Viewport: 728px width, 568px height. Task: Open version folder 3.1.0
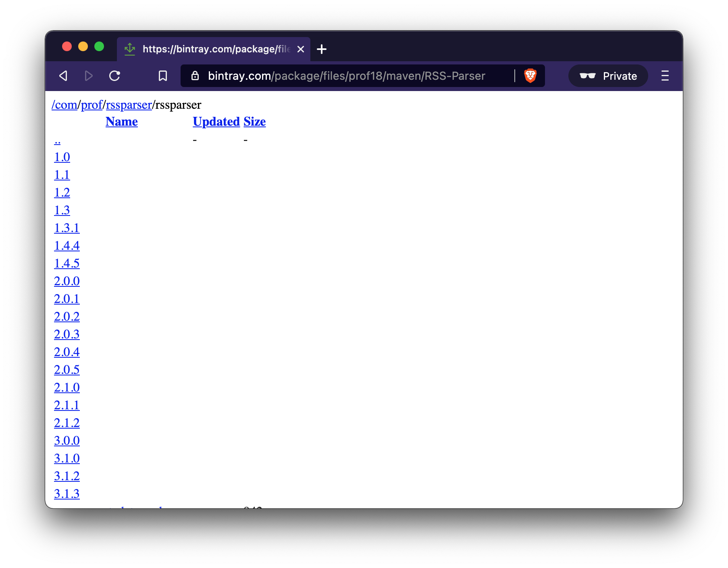67,458
